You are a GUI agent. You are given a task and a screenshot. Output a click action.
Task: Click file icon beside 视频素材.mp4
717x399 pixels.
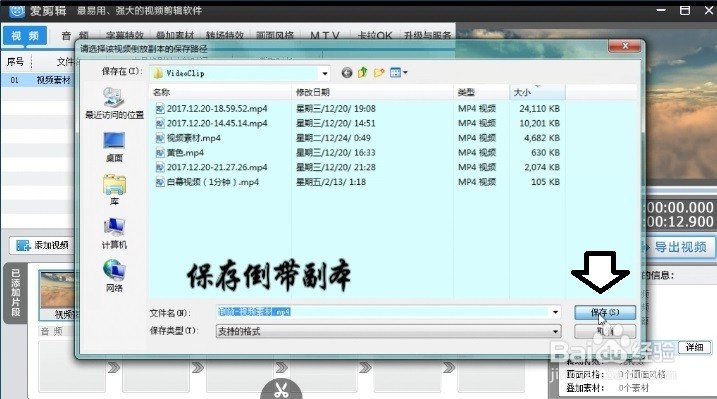point(160,138)
